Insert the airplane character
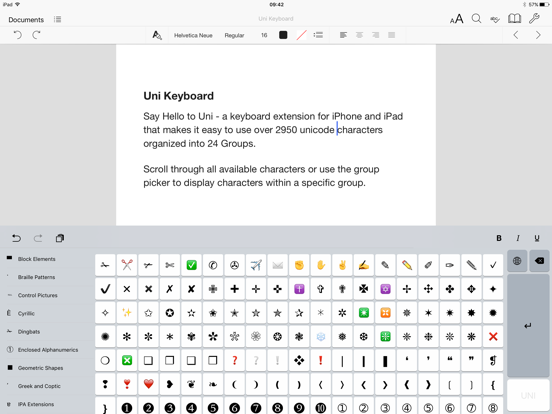Image resolution: width=552 pixels, height=414 pixels. (256, 265)
